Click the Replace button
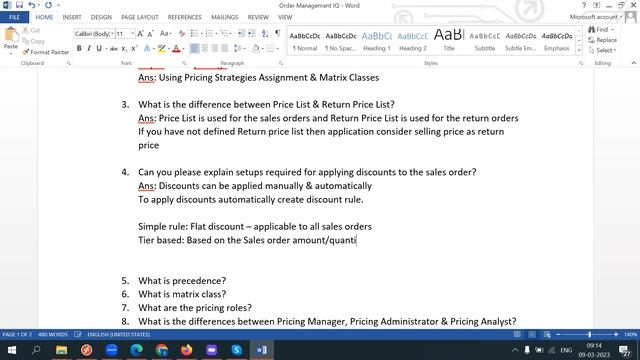The image size is (640, 360). tap(602, 40)
